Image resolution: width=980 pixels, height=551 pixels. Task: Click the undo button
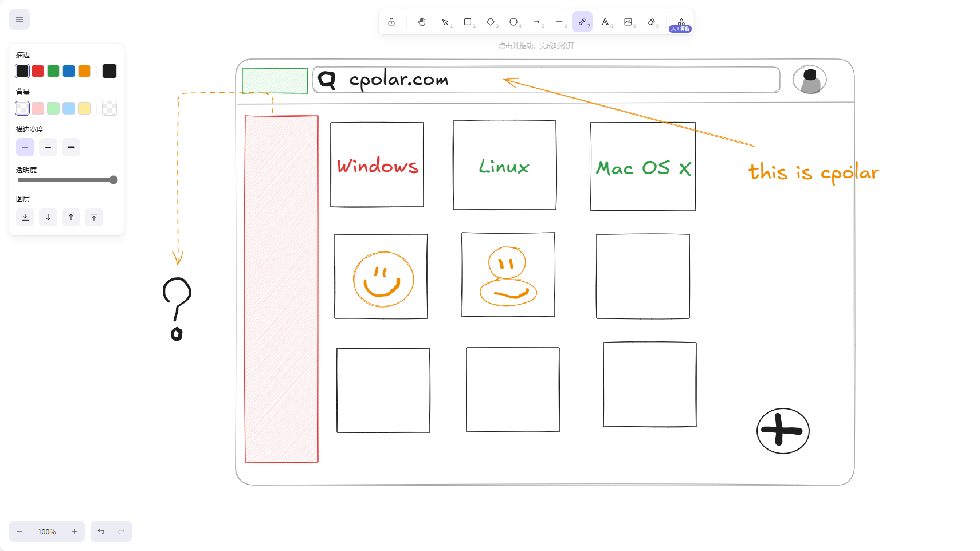101,532
